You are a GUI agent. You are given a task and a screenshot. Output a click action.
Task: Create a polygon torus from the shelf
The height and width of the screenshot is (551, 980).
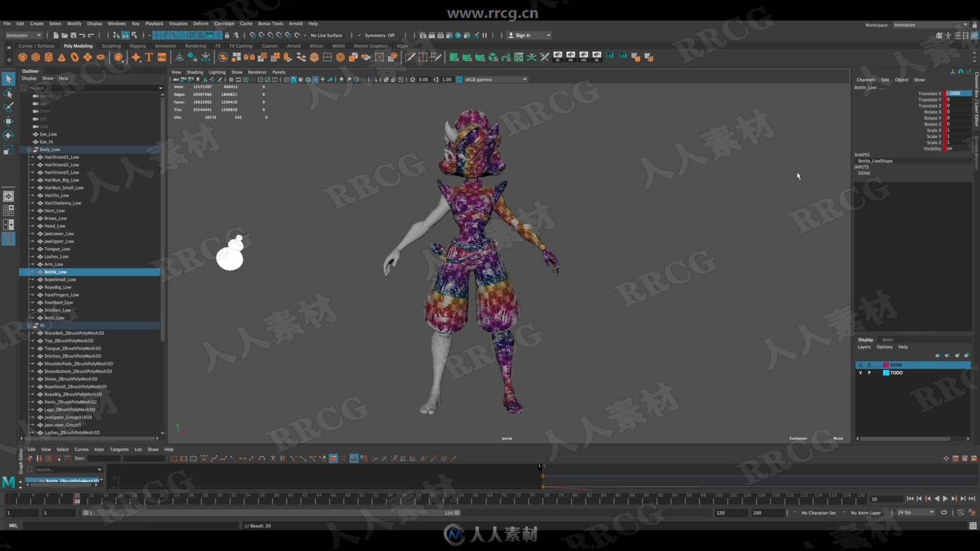click(75, 57)
